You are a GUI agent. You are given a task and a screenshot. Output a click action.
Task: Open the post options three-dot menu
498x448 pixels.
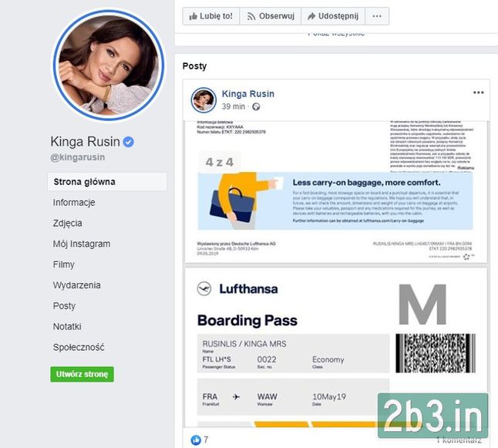(478, 93)
